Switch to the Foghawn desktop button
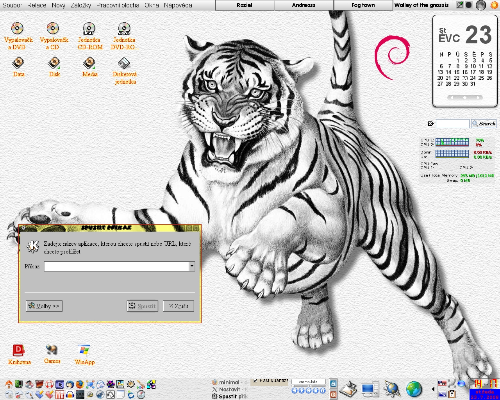Screen dimensions: 500x400 click(x=363, y=5)
